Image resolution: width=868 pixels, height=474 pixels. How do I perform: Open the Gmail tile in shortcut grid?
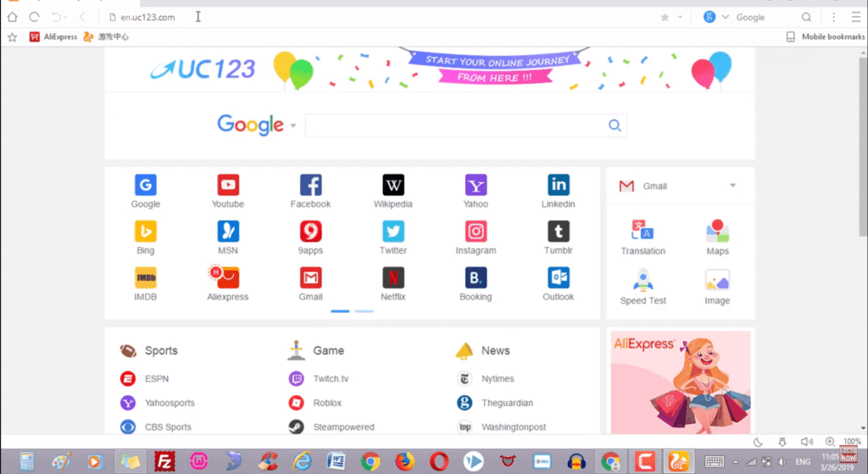310,284
